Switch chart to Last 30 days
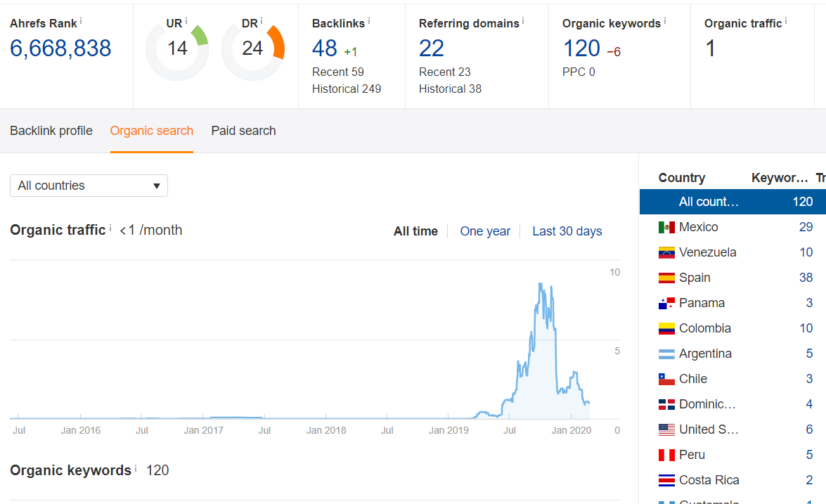 coord(567,231)
